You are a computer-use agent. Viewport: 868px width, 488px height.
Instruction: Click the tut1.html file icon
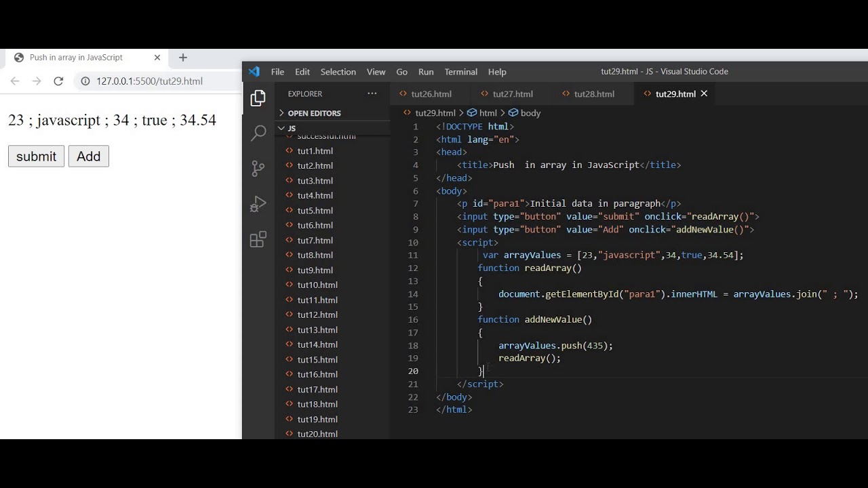pyautogui.click(x=290, y=150)
